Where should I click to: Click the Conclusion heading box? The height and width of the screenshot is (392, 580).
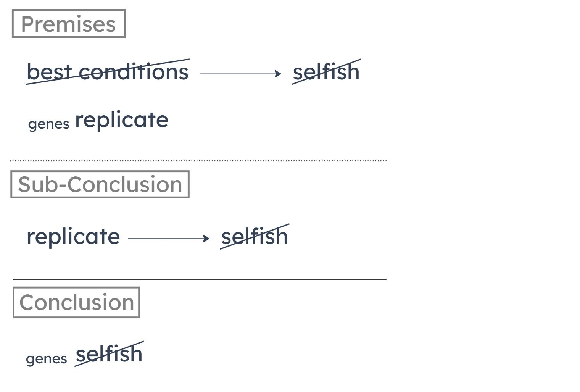pos(76,302)
